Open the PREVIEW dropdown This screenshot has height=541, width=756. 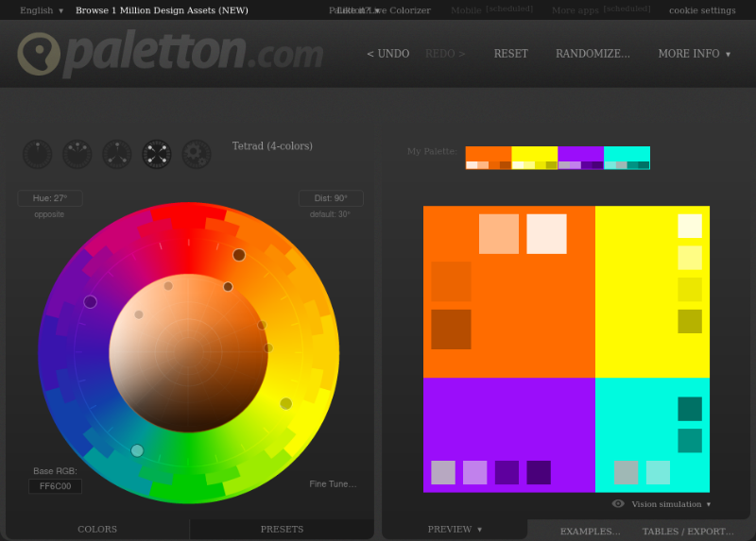(x=455, y=530)
